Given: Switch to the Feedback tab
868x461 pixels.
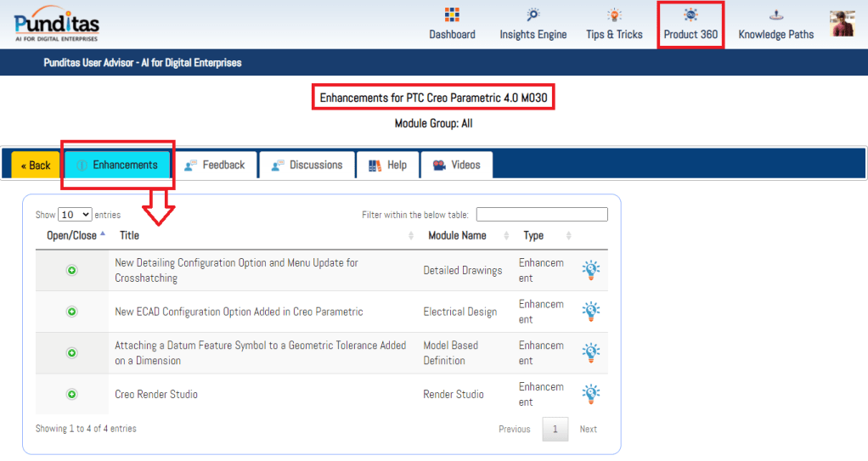Looking at the screenshot, I should [214, 165].
